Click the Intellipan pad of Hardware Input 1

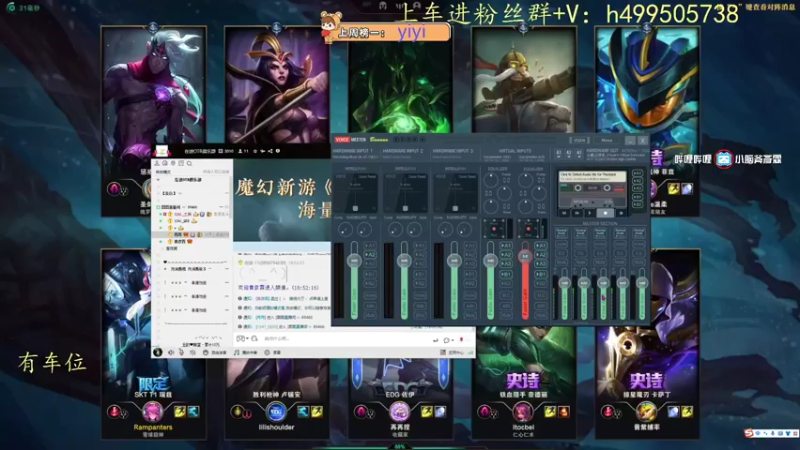pyautogui.click(x=356, y=193)
